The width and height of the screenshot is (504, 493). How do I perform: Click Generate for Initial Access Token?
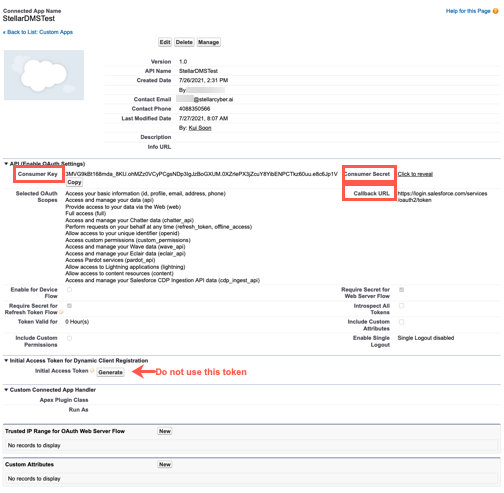[x=111, y=372]
